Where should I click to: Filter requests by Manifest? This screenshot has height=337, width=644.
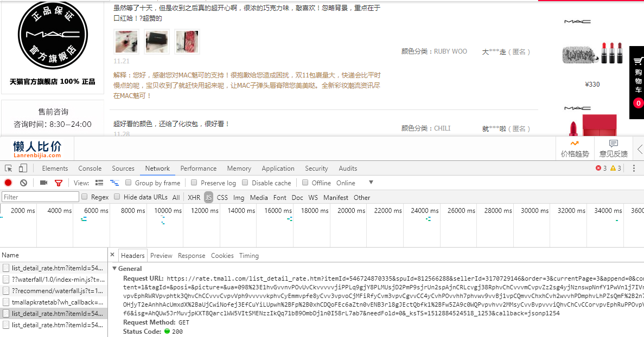pos(335,198)
